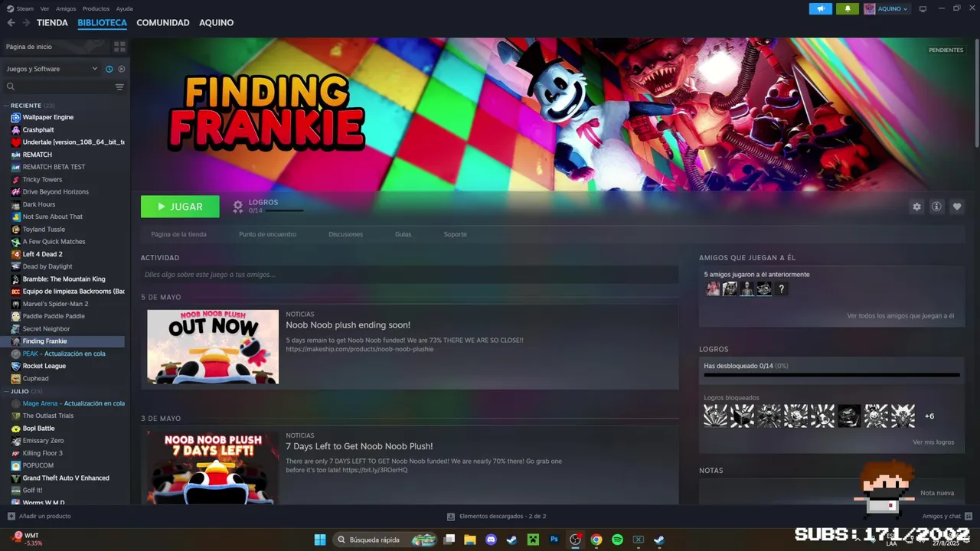This screenshot has height=551, width=980.
Task: Open advanced filter options icon in library search
Action: click(x=119, y=87)
